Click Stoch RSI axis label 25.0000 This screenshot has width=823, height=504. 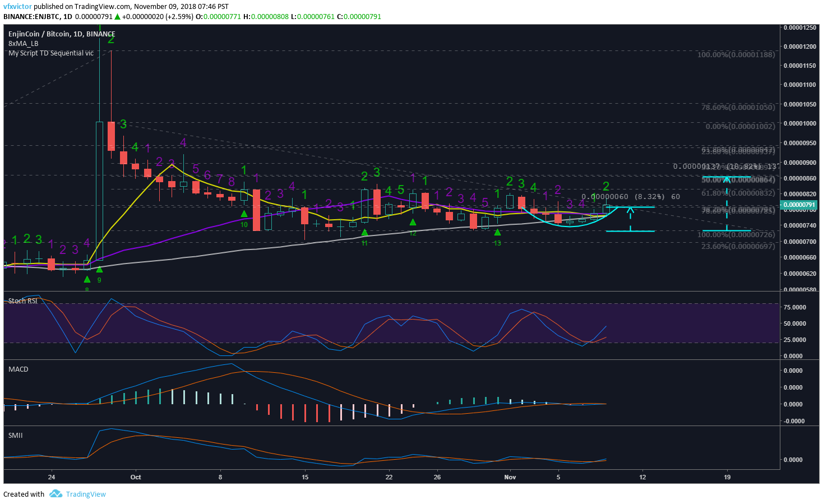(x=794, y=340)
